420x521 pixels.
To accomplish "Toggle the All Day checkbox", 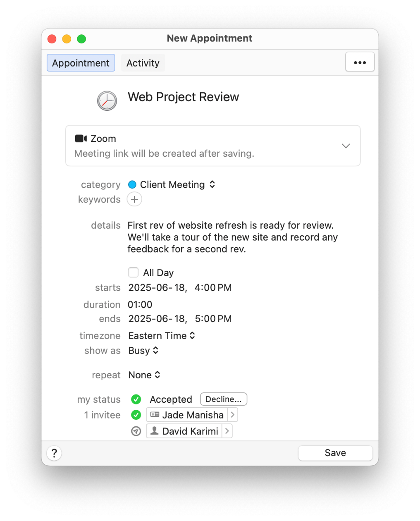I will pos(133,272).
